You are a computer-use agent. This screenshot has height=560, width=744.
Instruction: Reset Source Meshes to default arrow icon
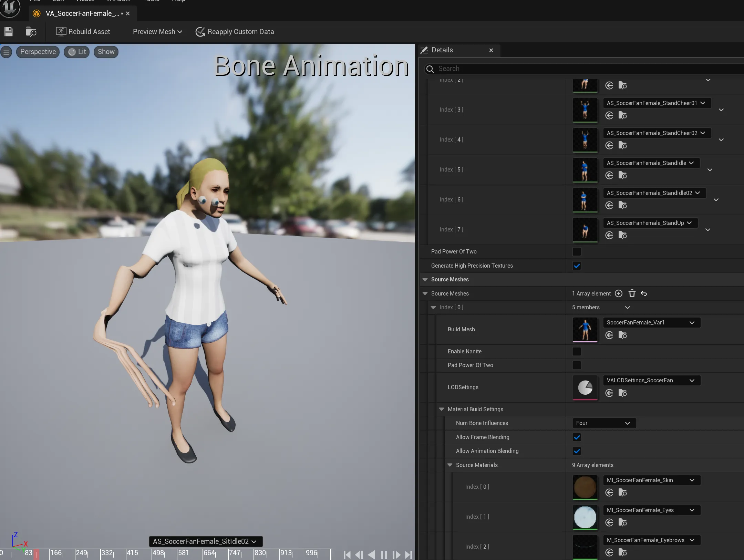point(644,293)
